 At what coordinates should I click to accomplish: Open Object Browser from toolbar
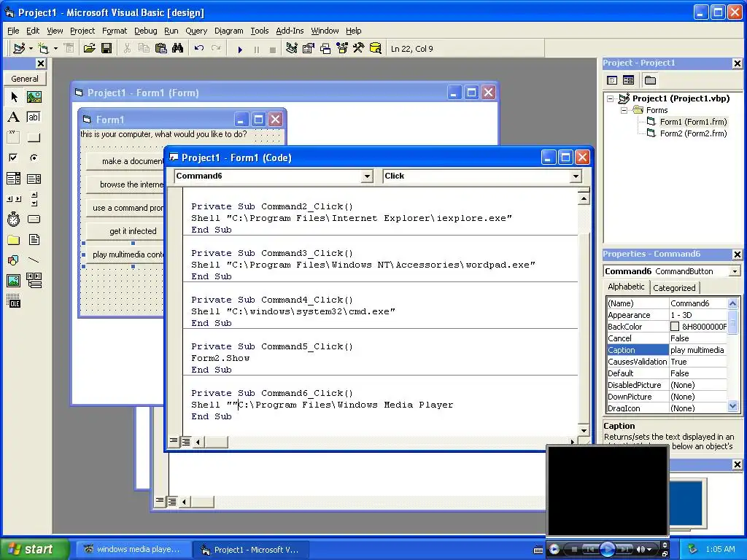click(342, 49)
